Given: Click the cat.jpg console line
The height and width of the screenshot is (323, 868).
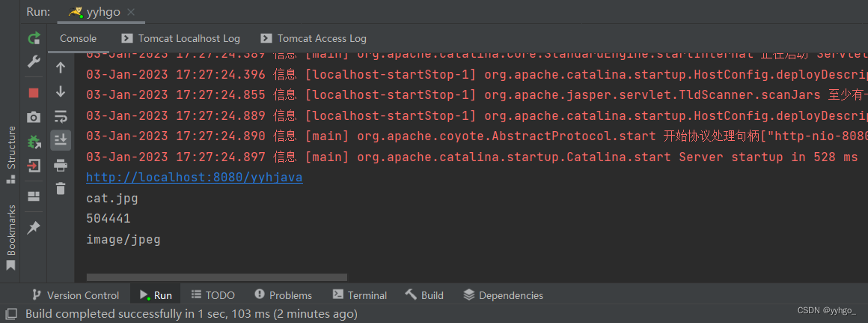Looking at the screenshot, I should tap(111, 199).
